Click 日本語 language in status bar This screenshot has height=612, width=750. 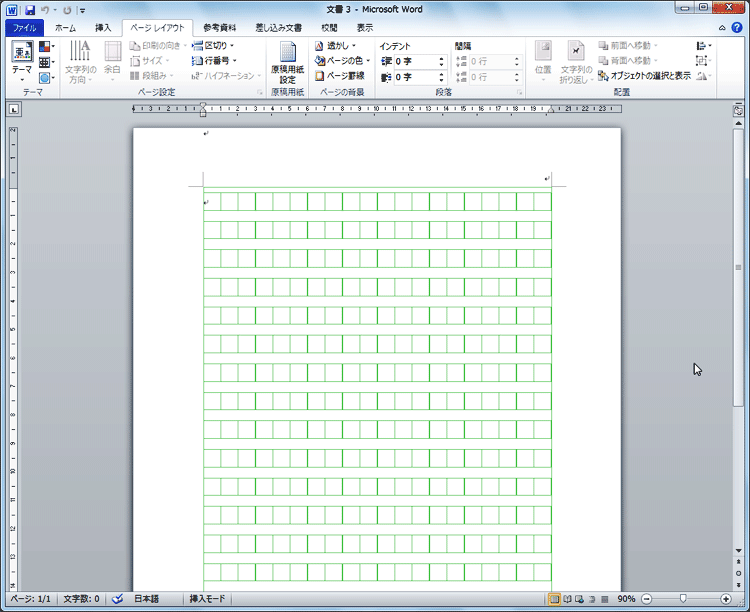coord(146,599)
